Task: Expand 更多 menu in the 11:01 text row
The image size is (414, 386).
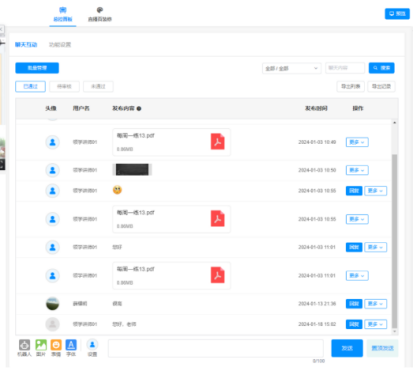Action: [x=376, y=247]
